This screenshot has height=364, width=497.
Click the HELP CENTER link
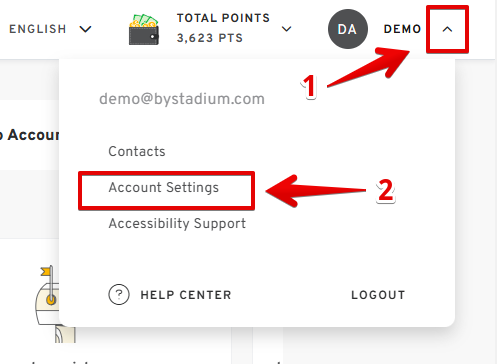coord(186,295)
